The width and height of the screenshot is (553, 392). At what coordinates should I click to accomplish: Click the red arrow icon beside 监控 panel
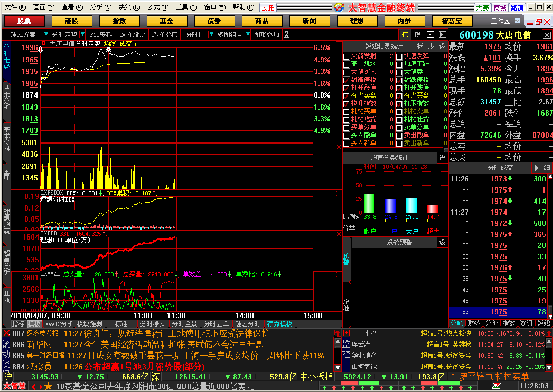(346, 332)
